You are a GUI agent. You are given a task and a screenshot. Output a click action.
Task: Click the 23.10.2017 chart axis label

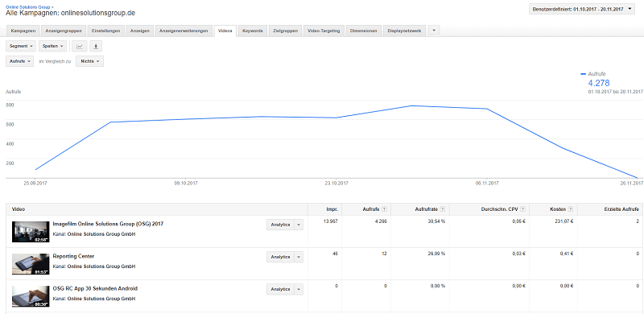coord(336,184)
